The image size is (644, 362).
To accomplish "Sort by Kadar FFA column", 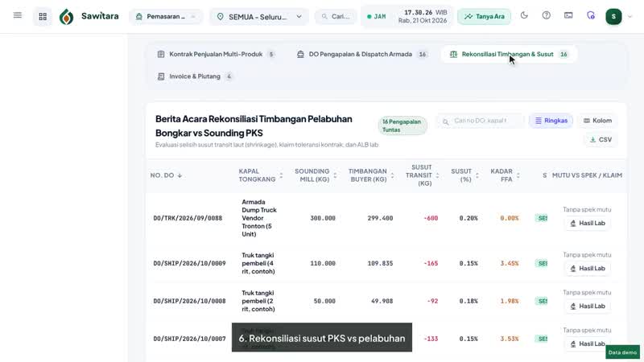I will (x=505, y=175).
